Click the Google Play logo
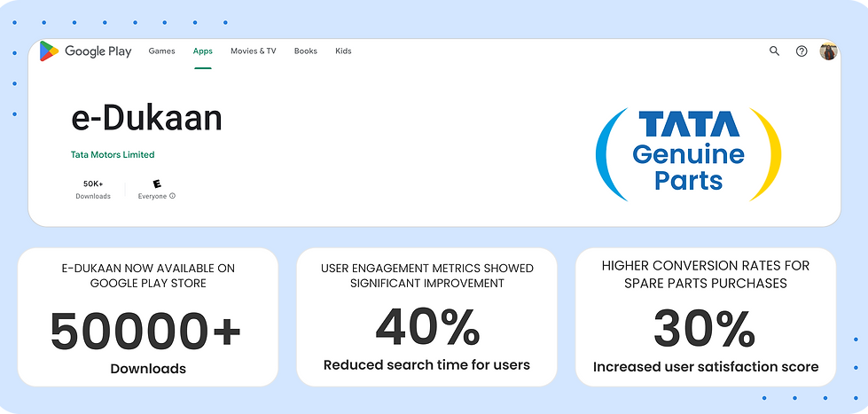 [86, 51]
